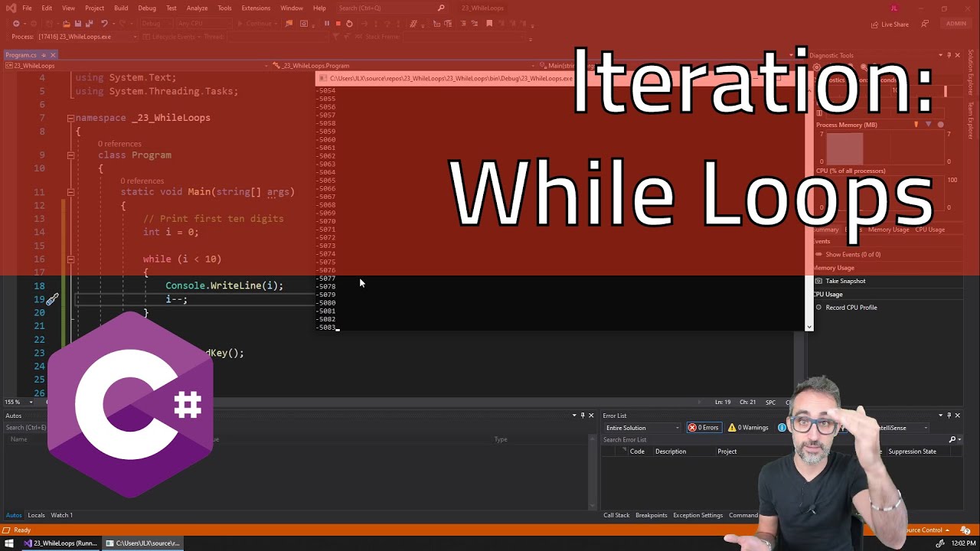This screenshot has width=980, height=551.
Task: Sort by the Description column header
Action: pos(671,452)
